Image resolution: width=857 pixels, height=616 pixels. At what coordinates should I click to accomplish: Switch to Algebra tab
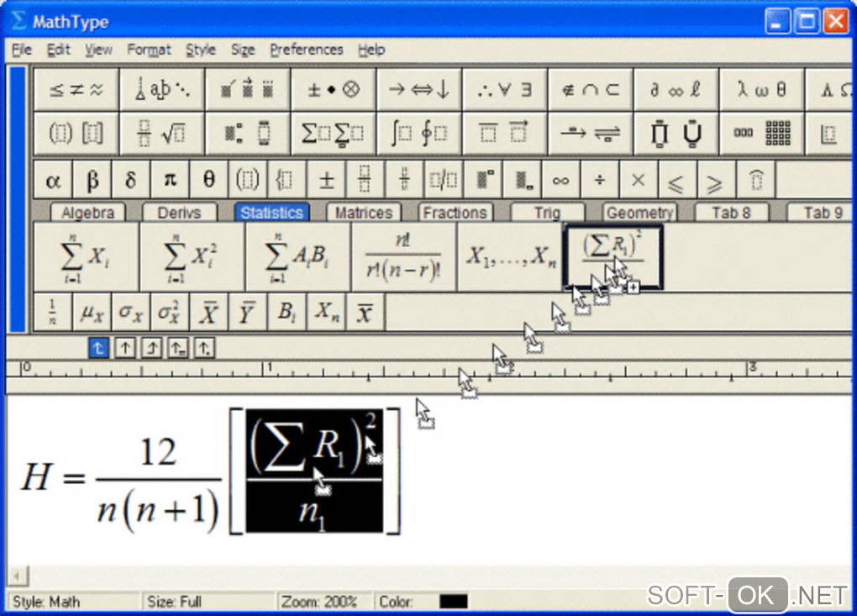point(87,212)
